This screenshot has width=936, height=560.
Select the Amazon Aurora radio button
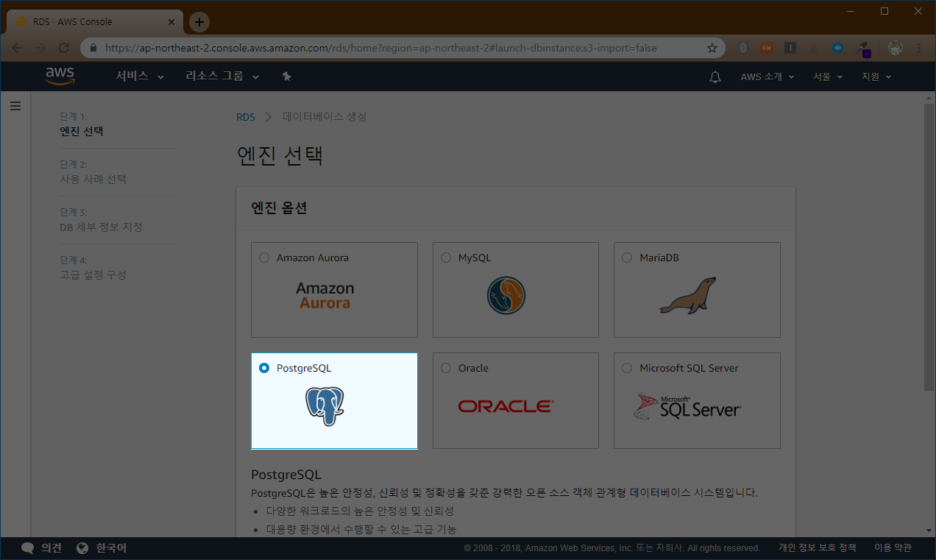tap(264, 258)
